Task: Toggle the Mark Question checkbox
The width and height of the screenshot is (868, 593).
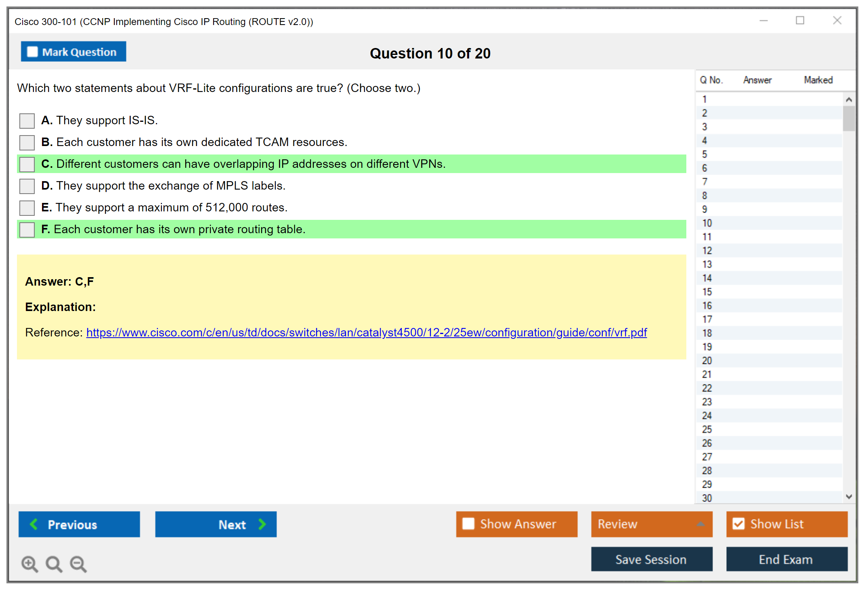Action: click(x=32, y=52)
